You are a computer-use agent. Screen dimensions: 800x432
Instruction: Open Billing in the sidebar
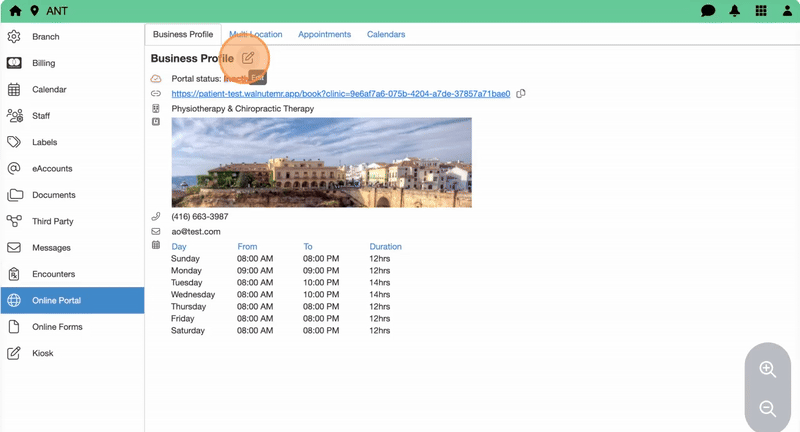point(44,63)
